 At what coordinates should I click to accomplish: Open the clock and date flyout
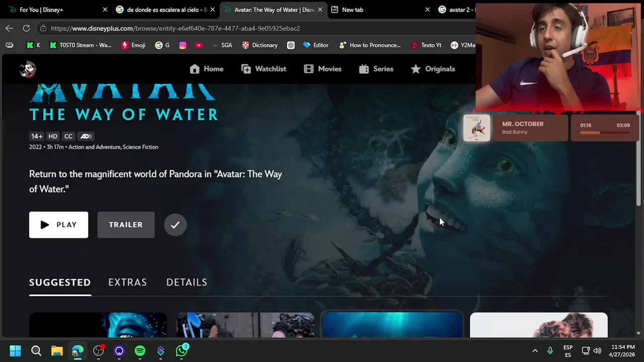pos(621,351)
